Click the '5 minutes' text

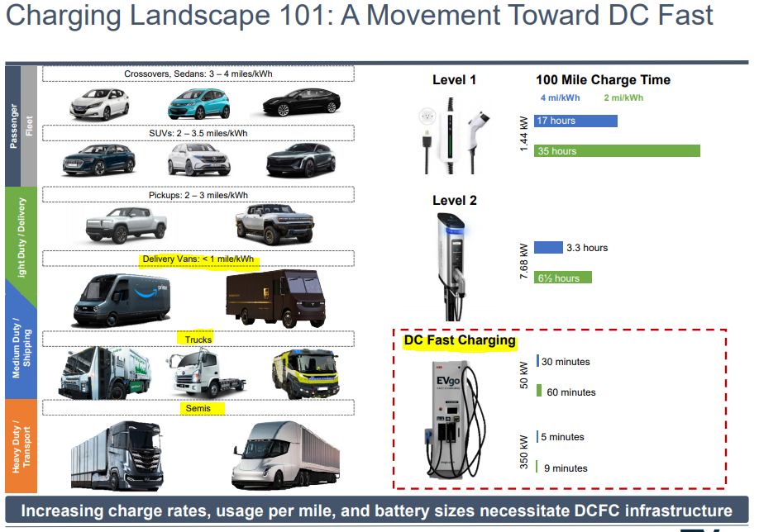(562, 437)
